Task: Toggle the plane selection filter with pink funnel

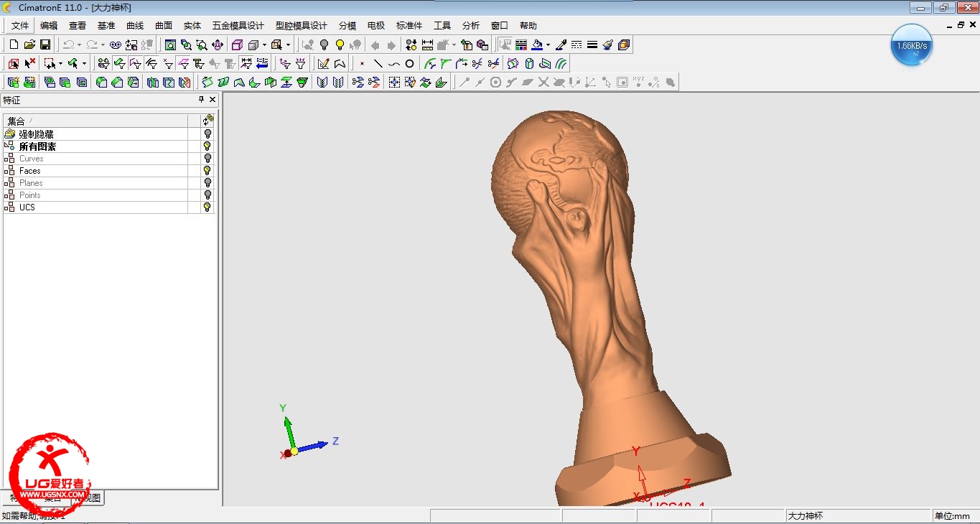Action: click(x=184, y=63)
